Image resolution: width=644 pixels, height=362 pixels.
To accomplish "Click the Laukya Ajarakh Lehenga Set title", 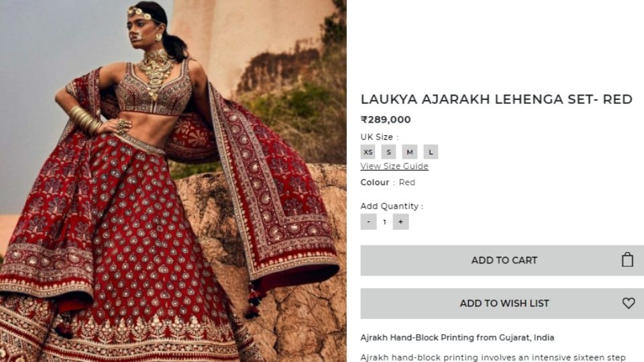I will pos(496,99).
